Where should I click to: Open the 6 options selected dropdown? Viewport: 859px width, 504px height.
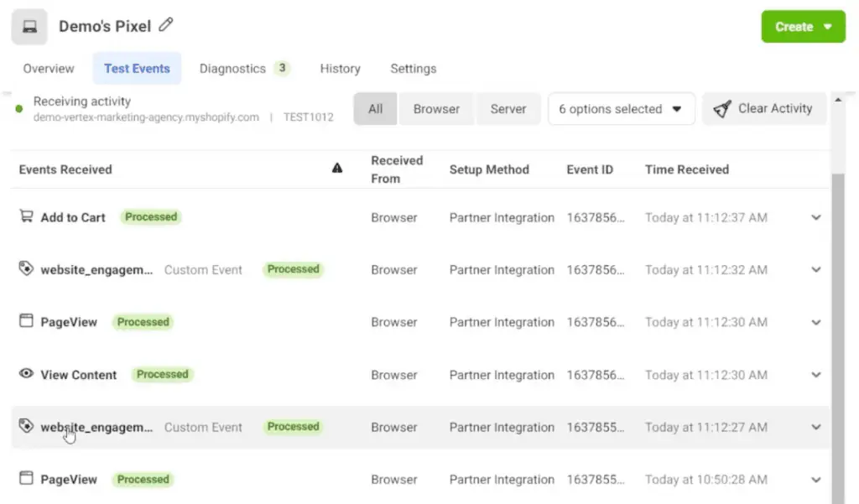click(621, 109)
